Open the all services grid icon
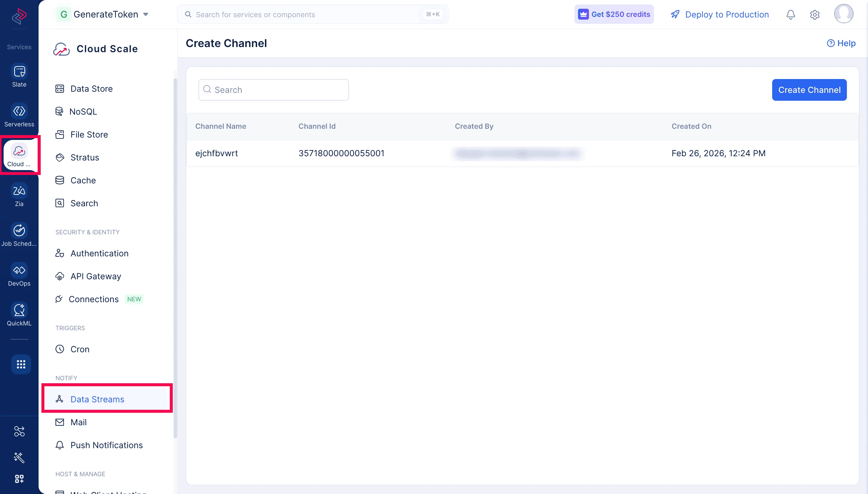 tap(21, 364)
